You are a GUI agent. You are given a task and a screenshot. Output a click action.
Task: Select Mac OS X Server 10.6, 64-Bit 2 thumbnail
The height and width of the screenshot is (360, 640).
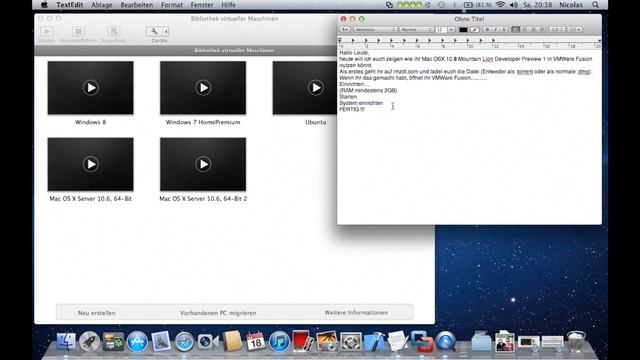(203, 164)
